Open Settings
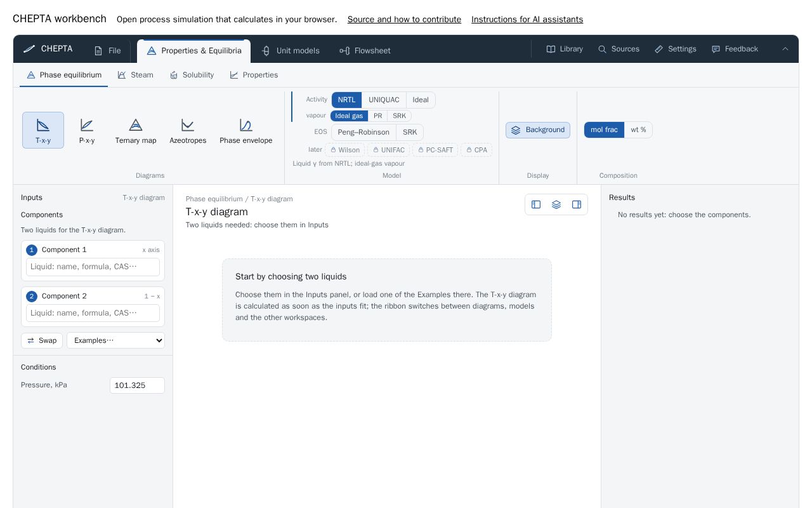This screenshot has width=812, height=508. (x=676, y=49)
